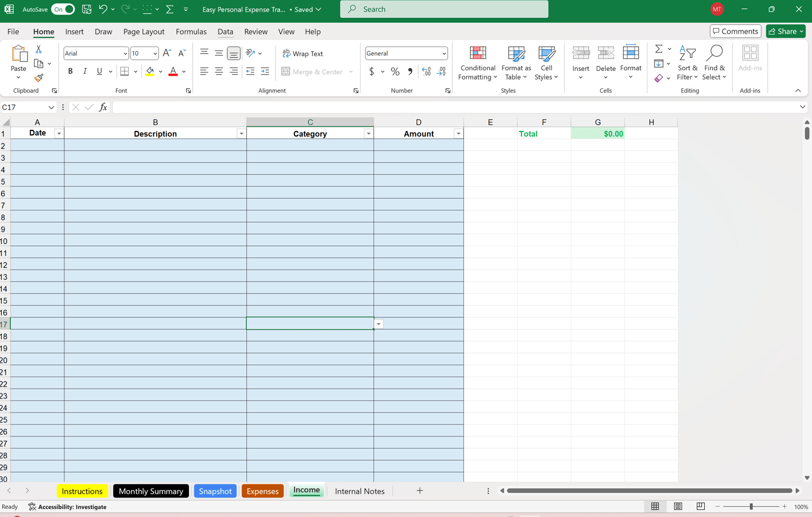Click the Orientation text angle icon
This screenshot has width=812, height=517.
tap(250, 53)
